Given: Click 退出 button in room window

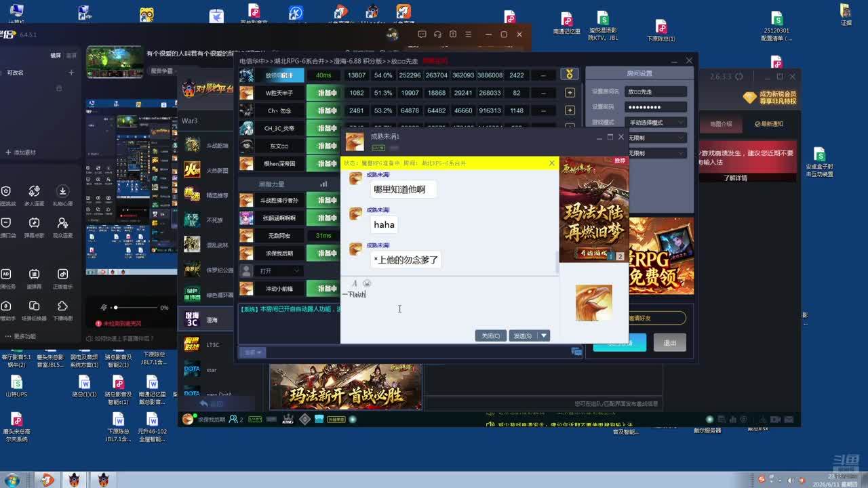Looking at the screenshot, I should 670,343.
